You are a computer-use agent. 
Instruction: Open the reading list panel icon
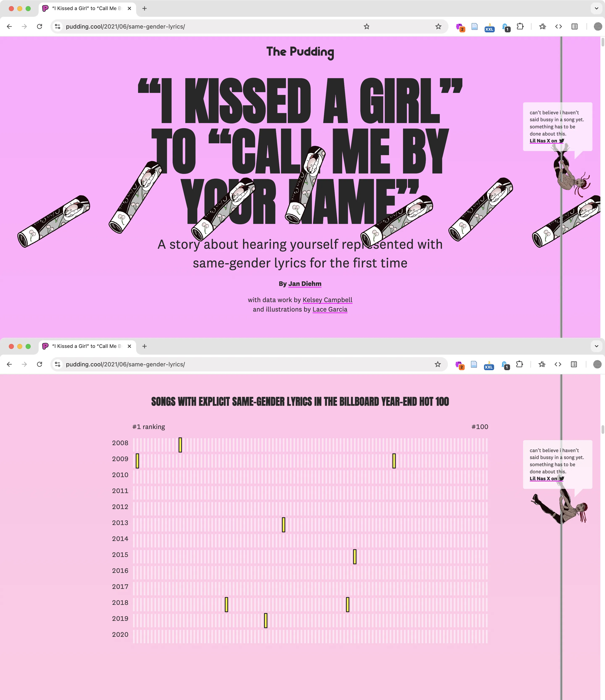coord(574,26)
